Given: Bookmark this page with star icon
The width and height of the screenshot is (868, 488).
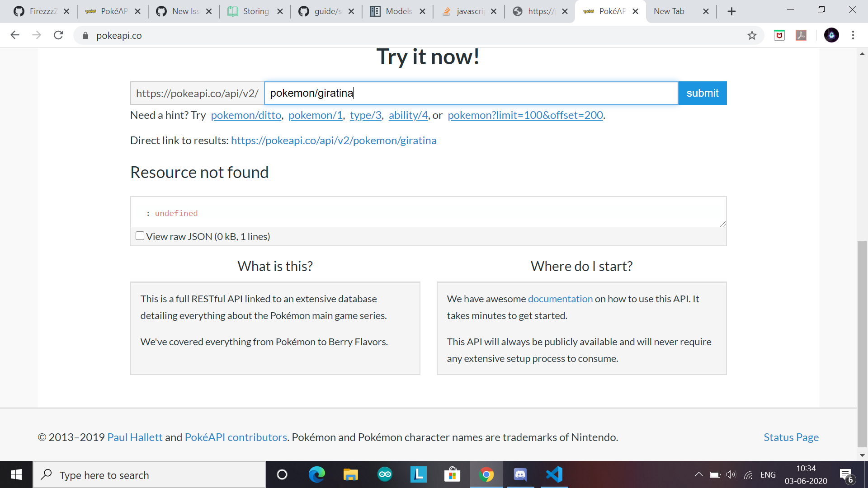Looking at the screenshot, I should 752,35.
